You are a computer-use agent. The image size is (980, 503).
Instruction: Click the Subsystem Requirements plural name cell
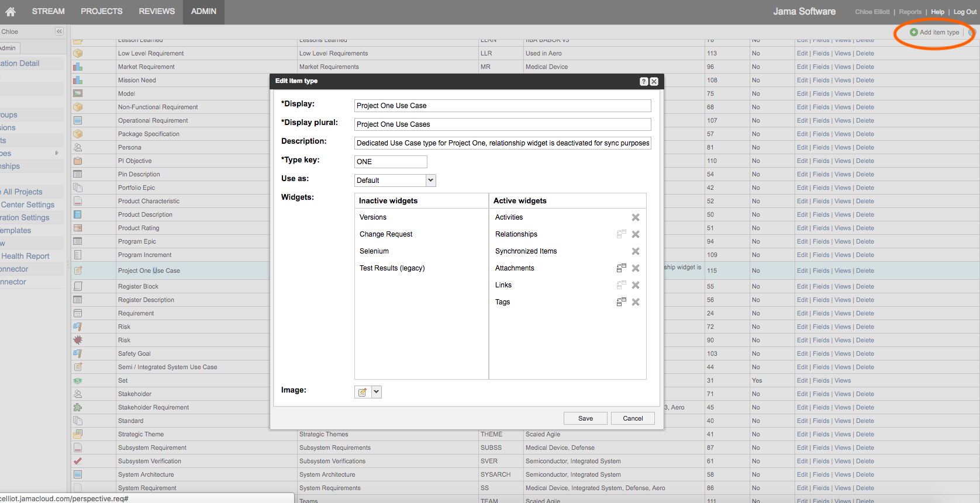(335, 448)
